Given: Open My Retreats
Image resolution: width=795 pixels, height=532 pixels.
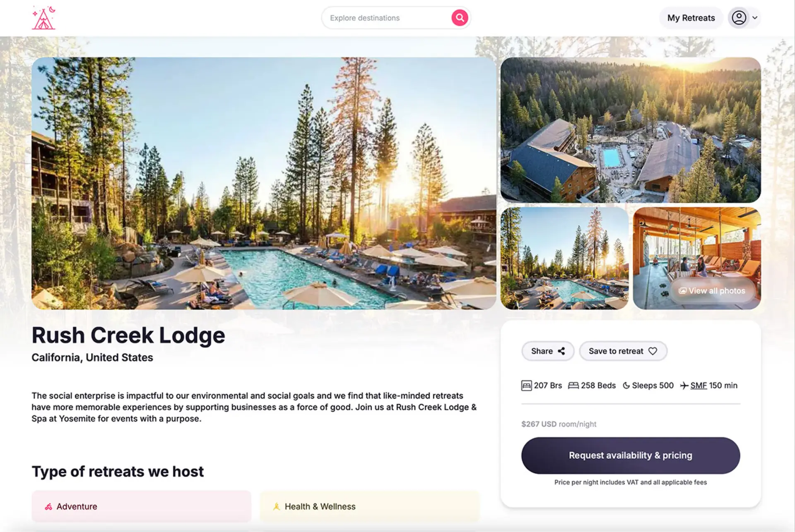Looking at the screenshot, I should [x=691, y=18].
